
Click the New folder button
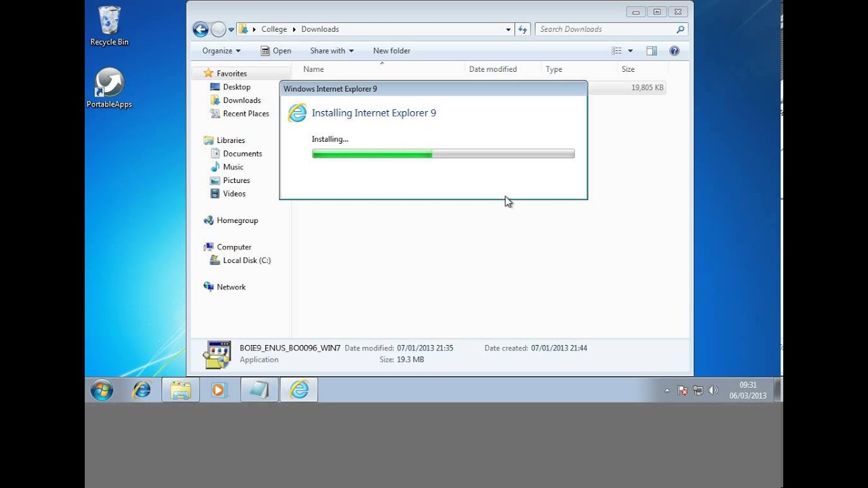391,51
